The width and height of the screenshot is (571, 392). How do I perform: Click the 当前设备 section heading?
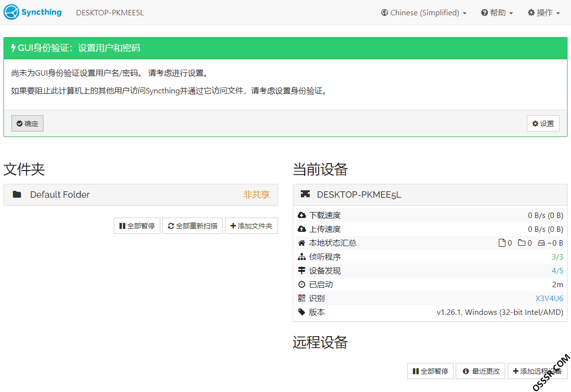click(321, 169)
